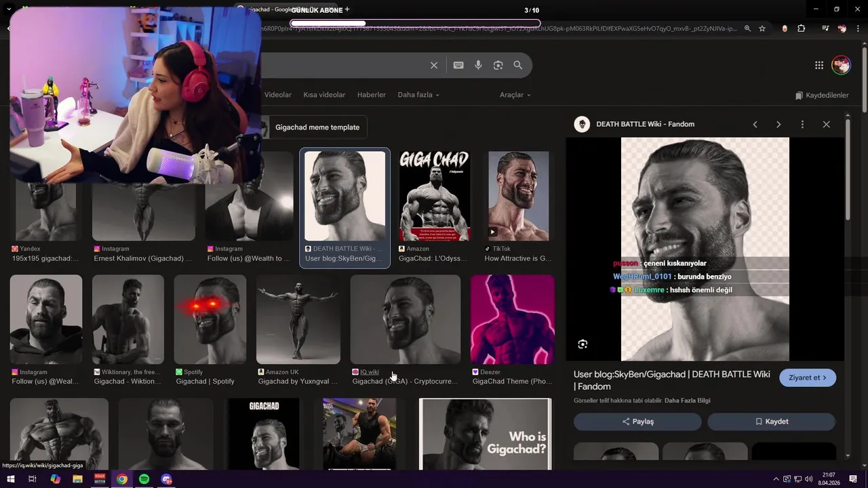Show next image in preview panel
This screenshot has width=868, height=488.
778,124
